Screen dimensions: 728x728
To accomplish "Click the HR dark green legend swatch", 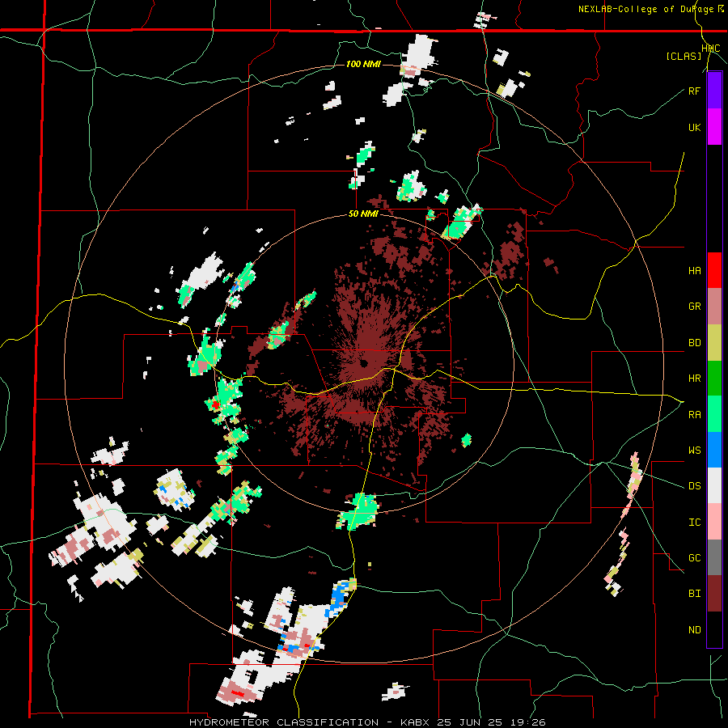I will pos(714,378).
